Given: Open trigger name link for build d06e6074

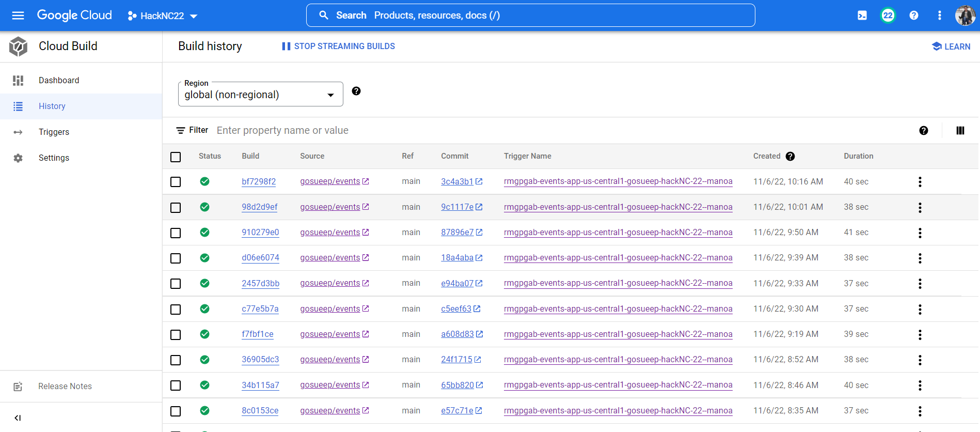Looking at the screenshot, I should (x=618, y=258).
